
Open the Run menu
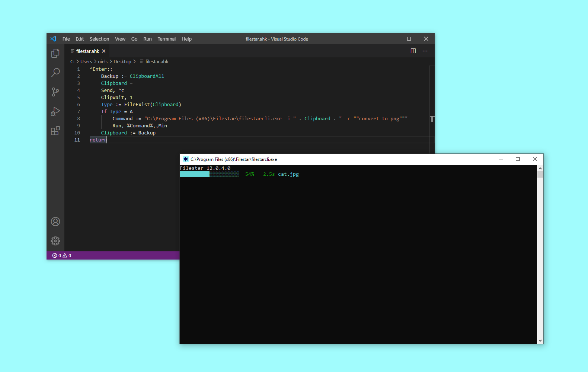147,39
